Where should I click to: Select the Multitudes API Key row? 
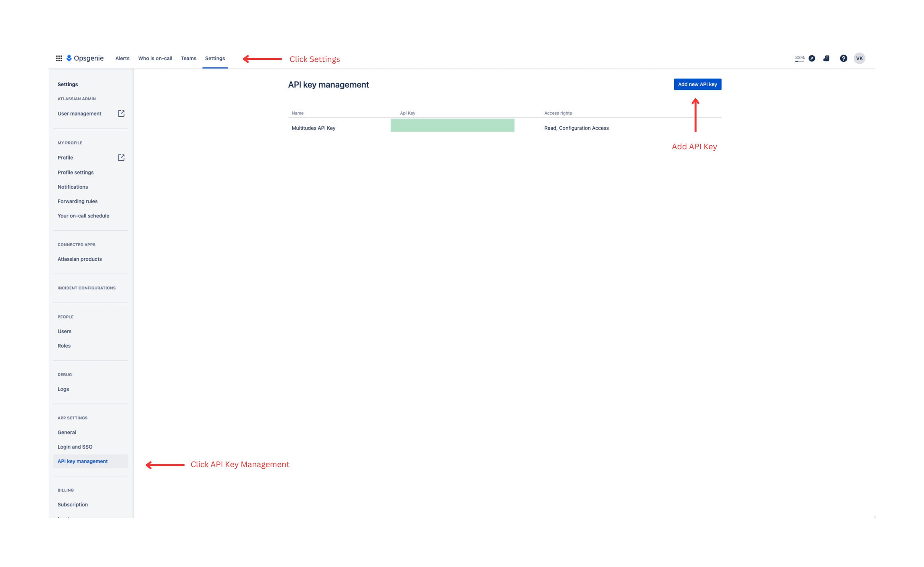pyautogui.click(x=313, y=128)
